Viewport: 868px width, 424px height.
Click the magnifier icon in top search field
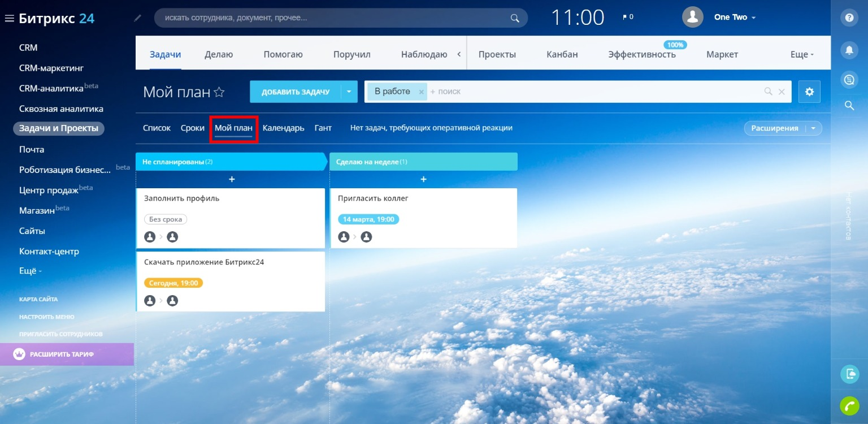point(515,18)
